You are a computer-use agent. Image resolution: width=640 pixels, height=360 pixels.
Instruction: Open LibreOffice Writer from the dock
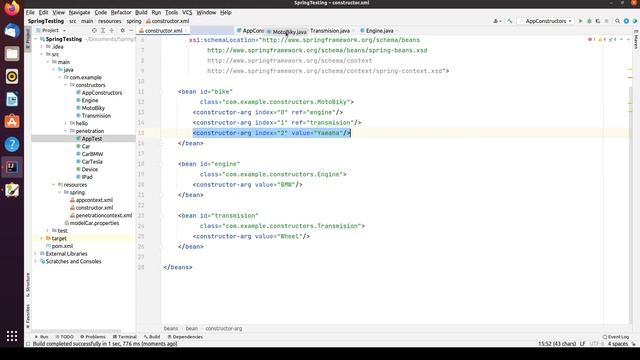click(12, 99)
